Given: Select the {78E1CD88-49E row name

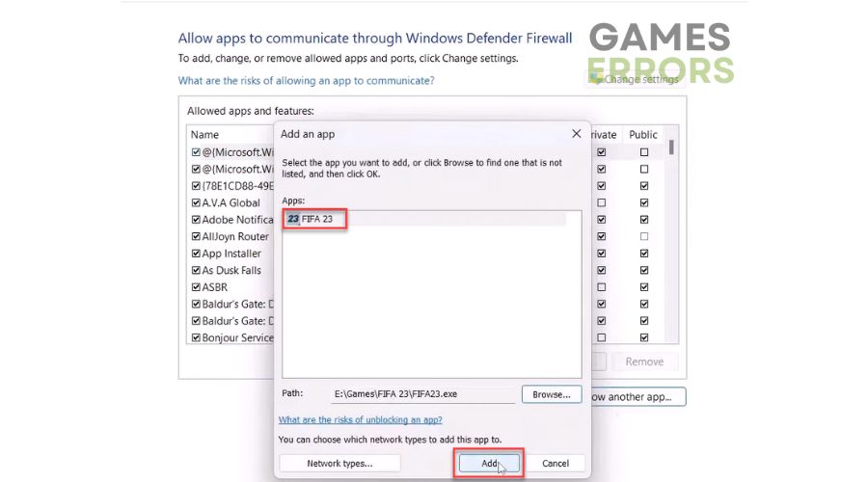Looking at the screenshot, I should [x=237, y=186].
